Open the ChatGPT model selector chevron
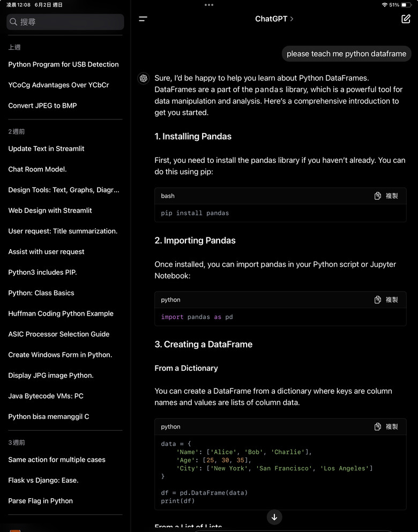The image size is (418, 532). coord(292,19)
